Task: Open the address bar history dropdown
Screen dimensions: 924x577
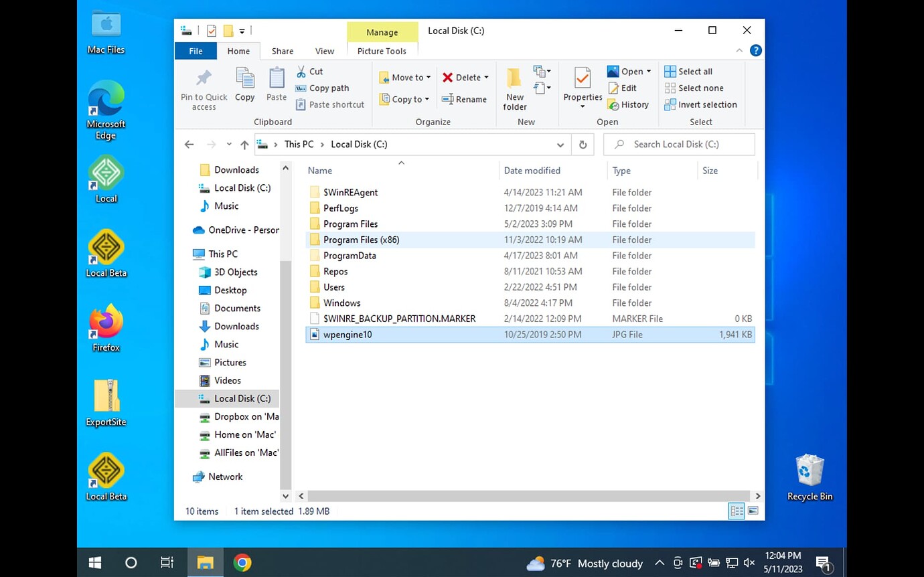Action: [x=560, y=145]
